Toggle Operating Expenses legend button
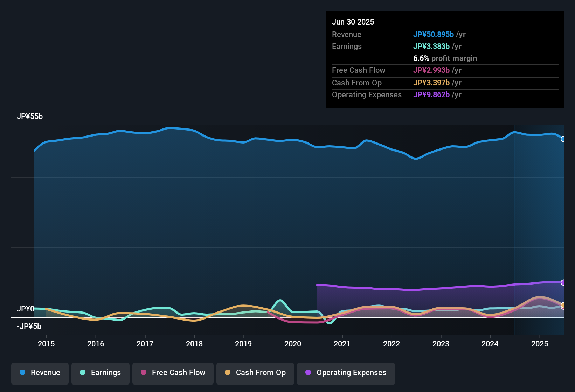The image size is (575, 392). [346, 373]
